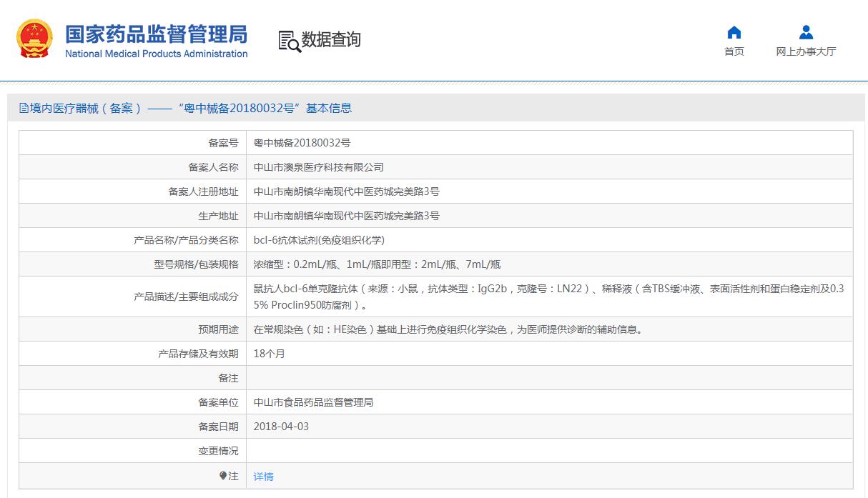Select the 鼠抗人bcl-6单克隆抗体 description text
The height and width of the screenshot is (498, 868).
coord(549,297)
